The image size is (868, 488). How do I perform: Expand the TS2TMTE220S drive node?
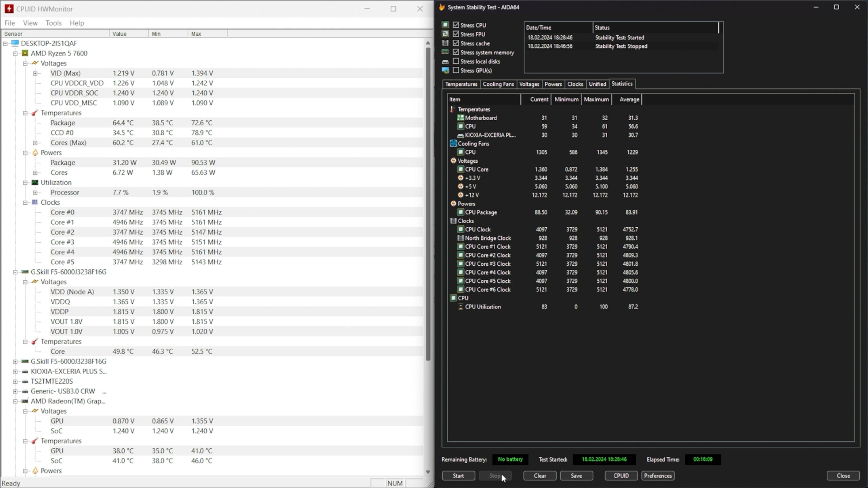[x=15, y=382]
